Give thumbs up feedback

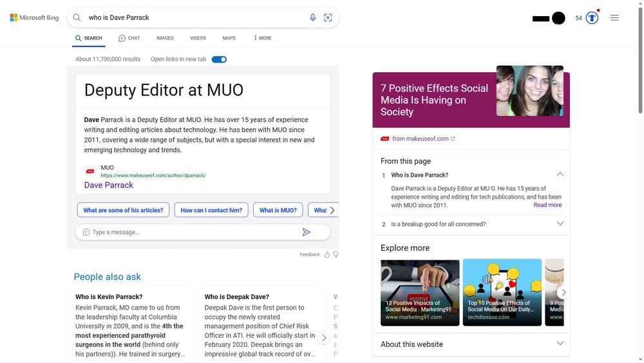327,255
